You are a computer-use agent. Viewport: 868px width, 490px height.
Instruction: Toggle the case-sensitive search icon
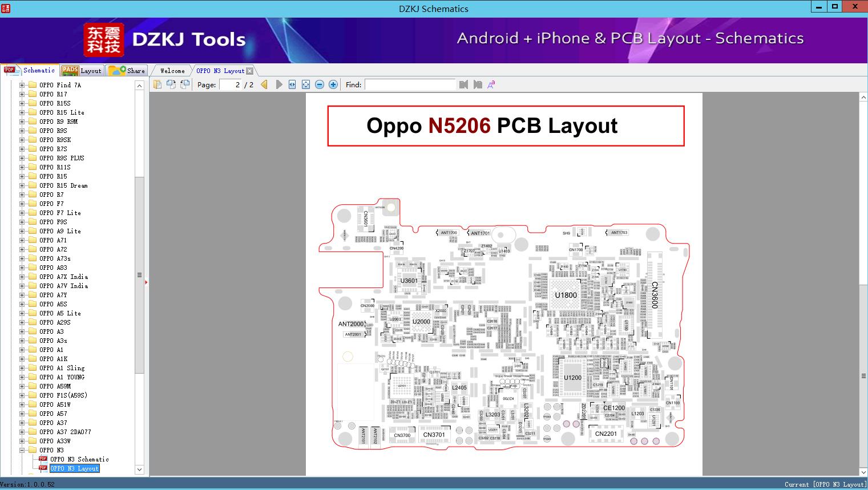tap(491, 84)
